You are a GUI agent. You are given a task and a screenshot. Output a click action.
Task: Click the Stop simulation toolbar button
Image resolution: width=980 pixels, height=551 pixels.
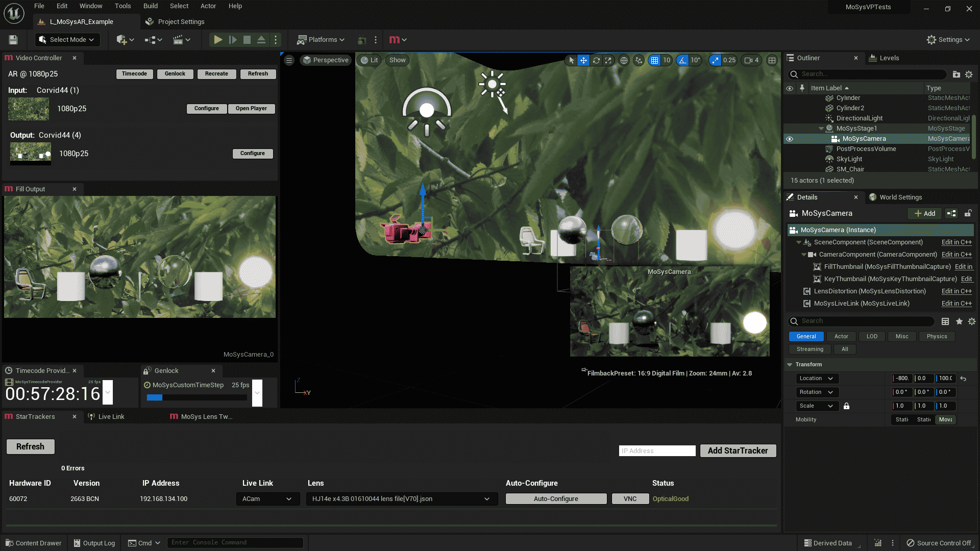pos(247,40)
